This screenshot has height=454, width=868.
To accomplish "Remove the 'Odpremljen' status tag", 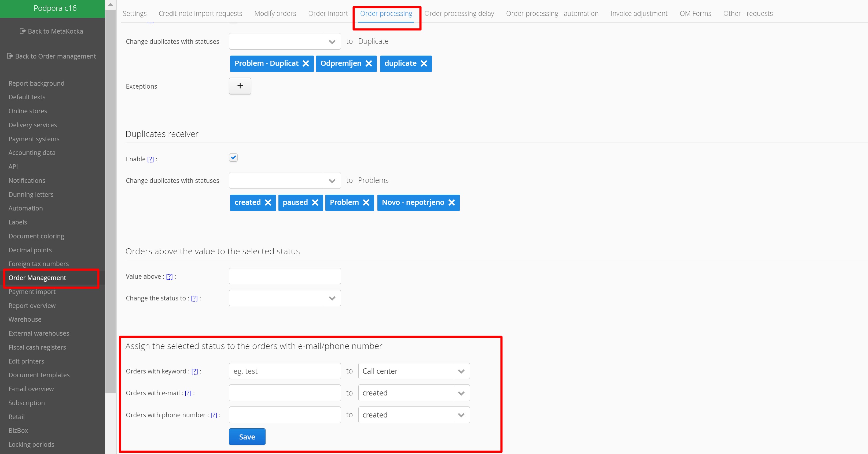I will pos(369,63).
